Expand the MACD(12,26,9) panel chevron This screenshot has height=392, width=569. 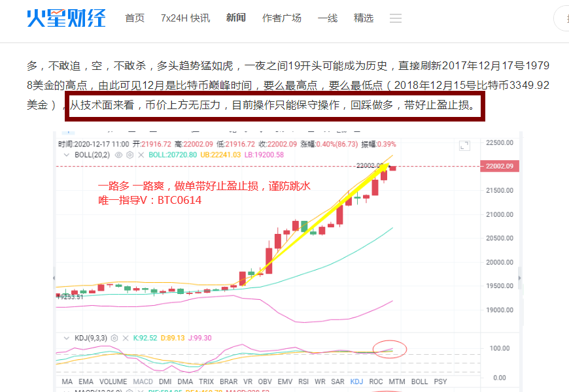pyautogui.click(x=65, y=389)
